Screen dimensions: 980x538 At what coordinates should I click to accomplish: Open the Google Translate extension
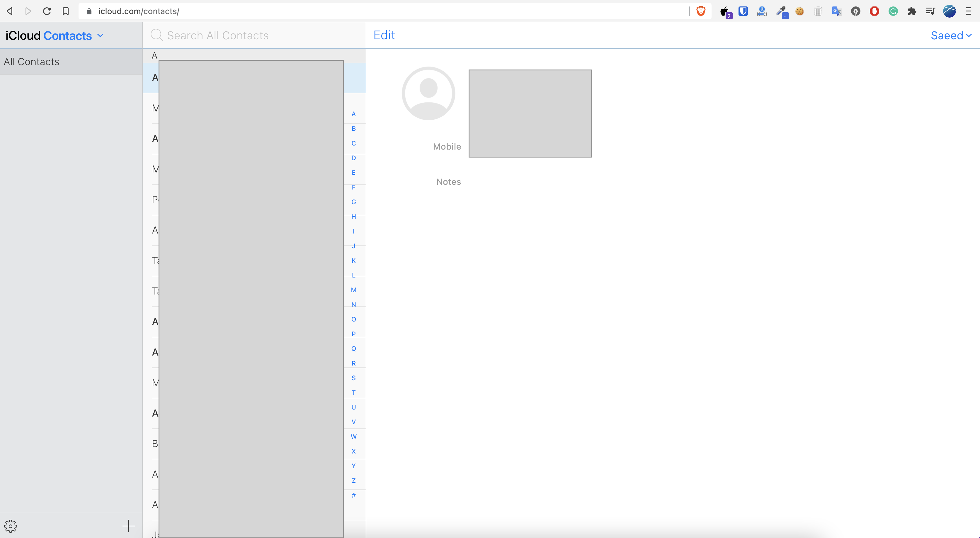(836, 11)
